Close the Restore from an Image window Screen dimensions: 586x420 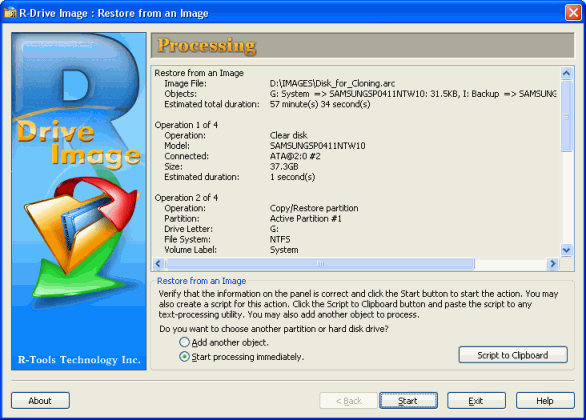(x=573, y=13)
